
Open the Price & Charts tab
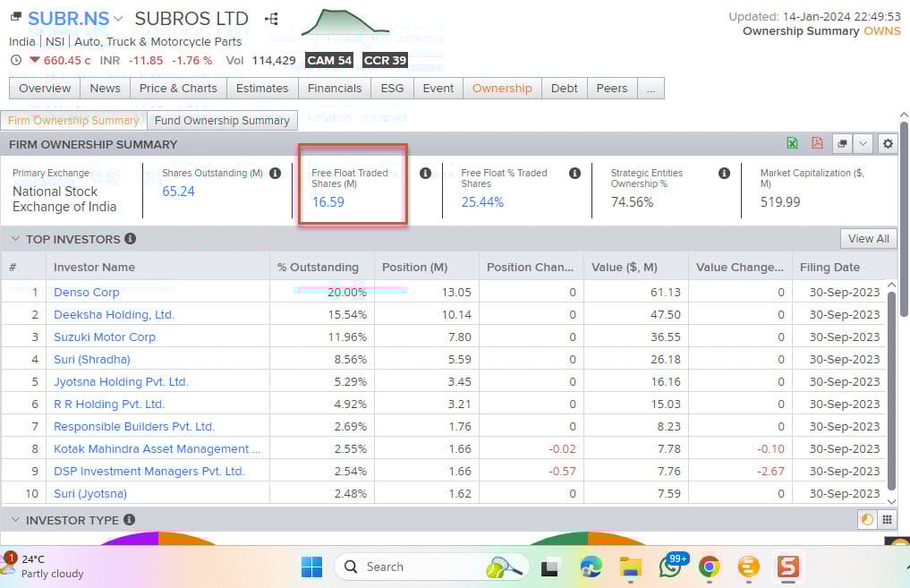click(178, 89)
